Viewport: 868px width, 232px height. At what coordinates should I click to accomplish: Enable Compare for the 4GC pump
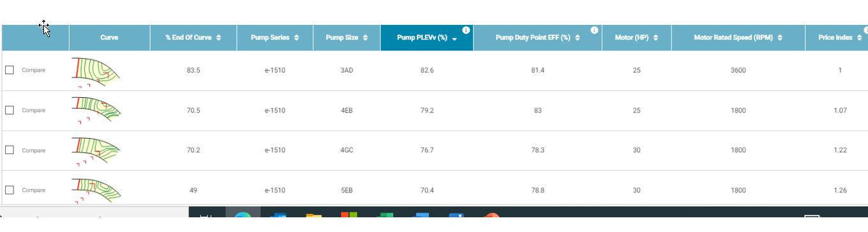coord(10,150)
